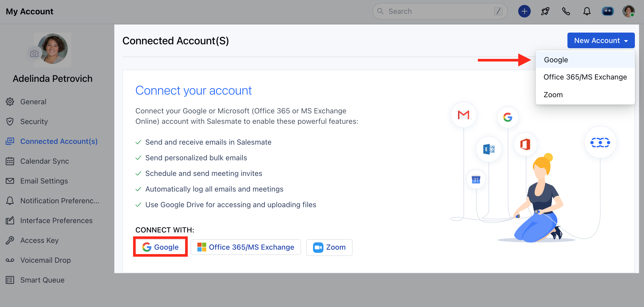
Task: Connect with the Google button
Action: [x=160, y=247]
